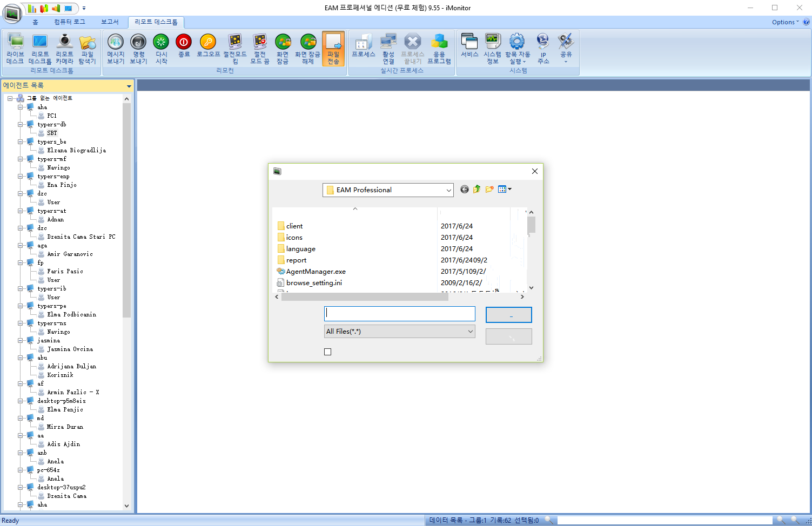The image size is (812, 526).
Task: Click the 다시 시작 restart icon
Action: (161, 49)
